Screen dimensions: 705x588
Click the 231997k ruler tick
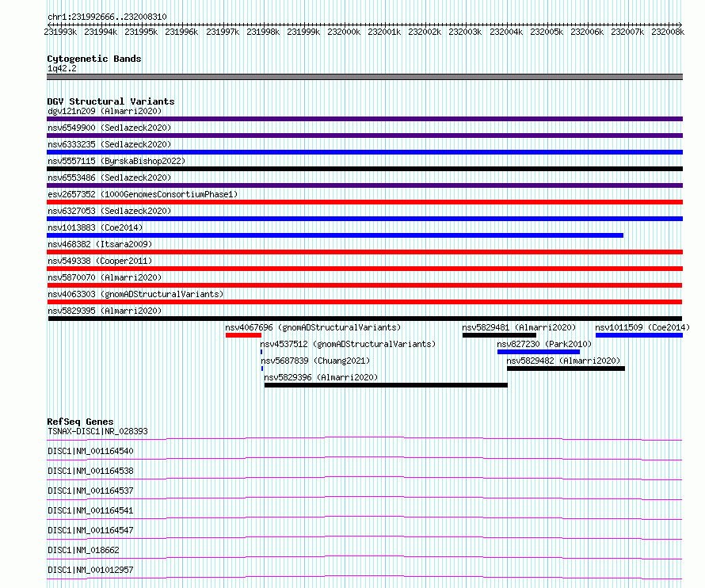(x=223, y=32)
